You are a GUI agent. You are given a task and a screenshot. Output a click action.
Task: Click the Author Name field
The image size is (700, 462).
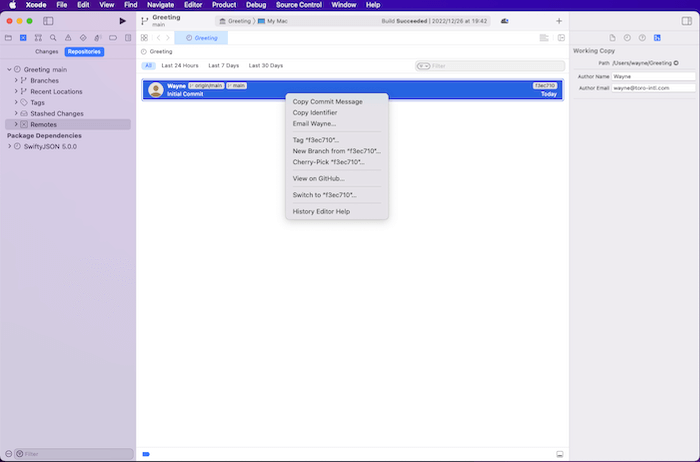coord(653,76)
